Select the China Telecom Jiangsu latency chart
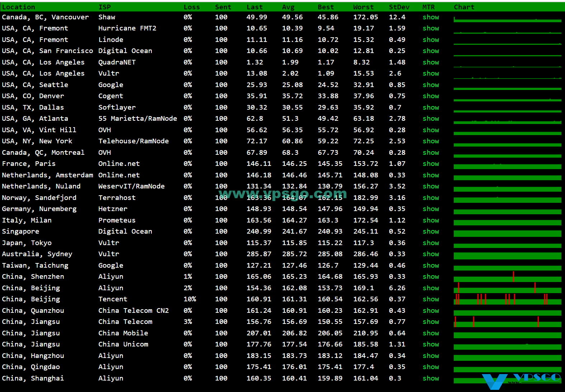Viewport: 565px width, 392px height. [508, 322]
